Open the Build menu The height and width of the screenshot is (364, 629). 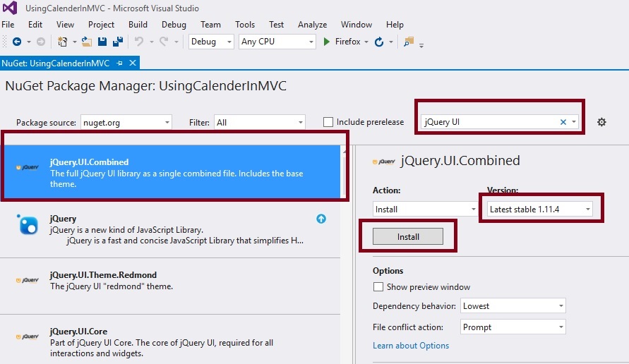pyautogui.click(x=138, y=25)
